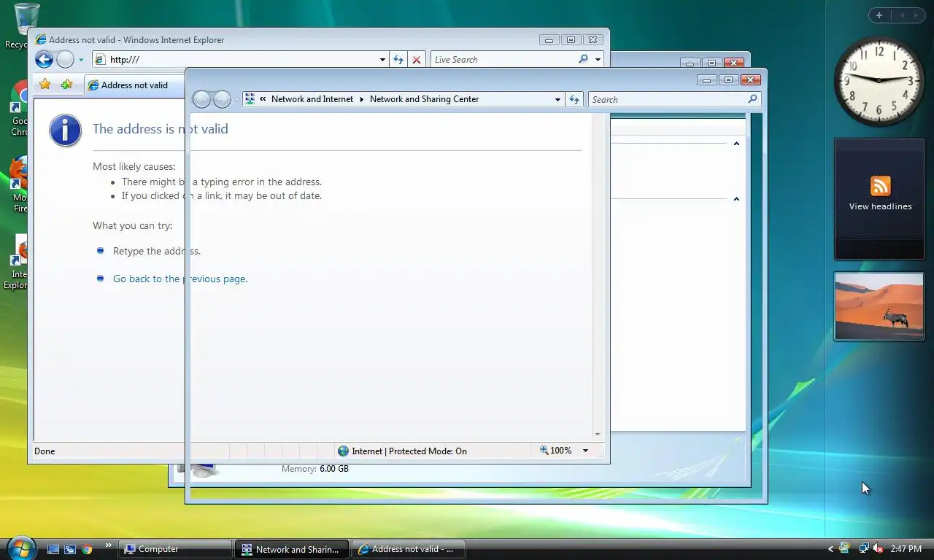Open the Internet Explorer desktop shortcut
This screenshot has height=560, width=934.
[x=16, y=262]
